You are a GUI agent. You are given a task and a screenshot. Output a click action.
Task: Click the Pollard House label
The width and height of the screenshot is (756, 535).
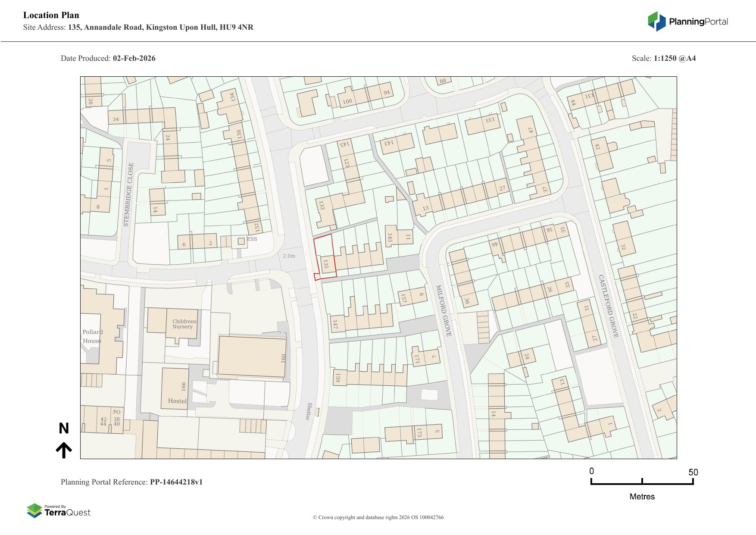[92, 336]
